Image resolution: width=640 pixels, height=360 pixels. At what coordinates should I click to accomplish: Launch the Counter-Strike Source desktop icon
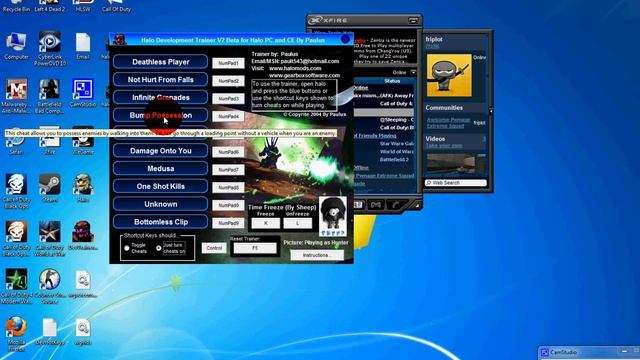tap(49, 286)
